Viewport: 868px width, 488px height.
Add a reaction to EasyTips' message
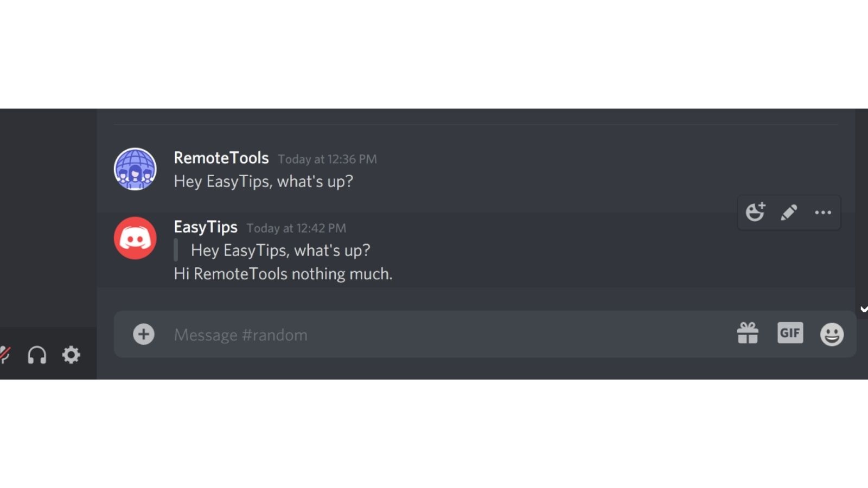[755, 212]
